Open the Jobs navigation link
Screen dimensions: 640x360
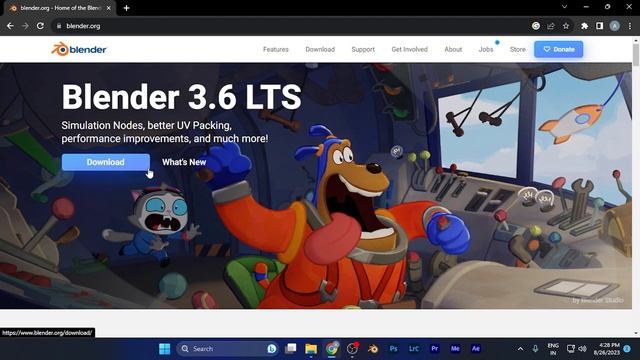click(486, 49)
